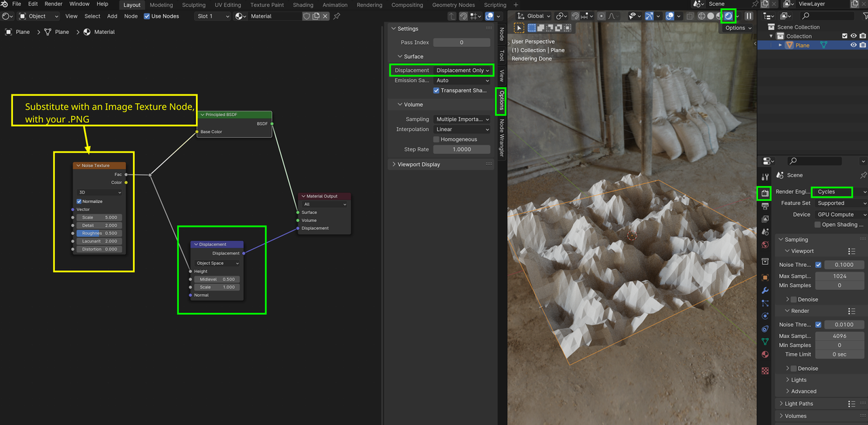
Task: Open the Output Properties printer icon
Action: pyautogui.click(x=765, y=206)
